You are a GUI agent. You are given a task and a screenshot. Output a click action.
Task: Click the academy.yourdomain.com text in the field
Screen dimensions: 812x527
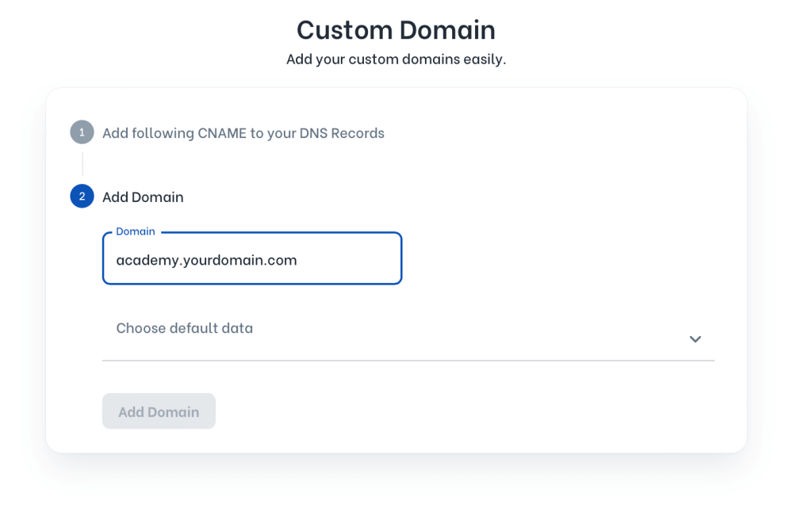coord(206,260)
